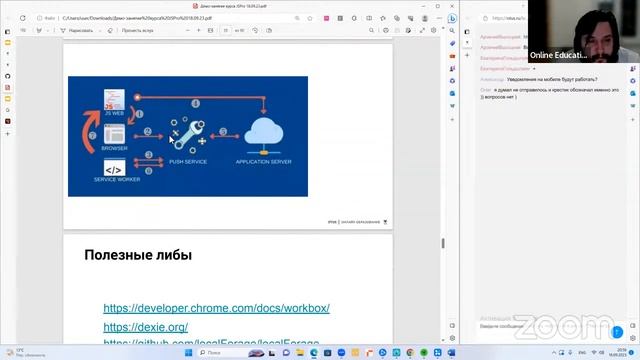
Task: Open split screen in Edge toolbar
Action: [x=369, y=18]
